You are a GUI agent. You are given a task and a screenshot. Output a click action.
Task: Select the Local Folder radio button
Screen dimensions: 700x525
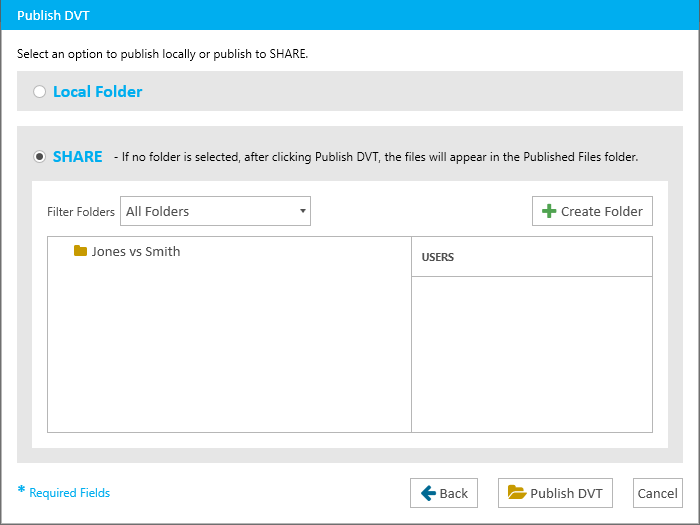click(39, 92)
